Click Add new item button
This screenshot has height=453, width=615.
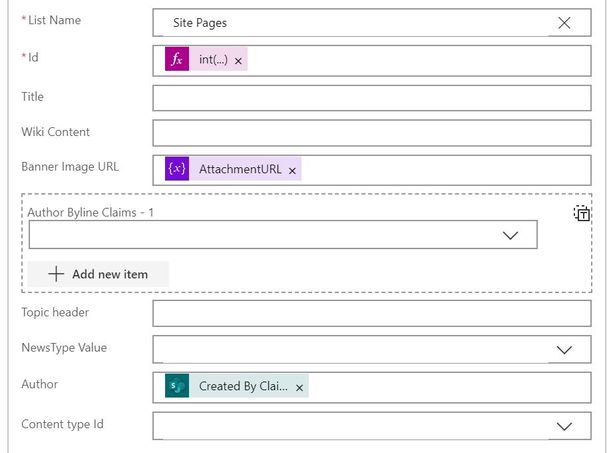98,274
